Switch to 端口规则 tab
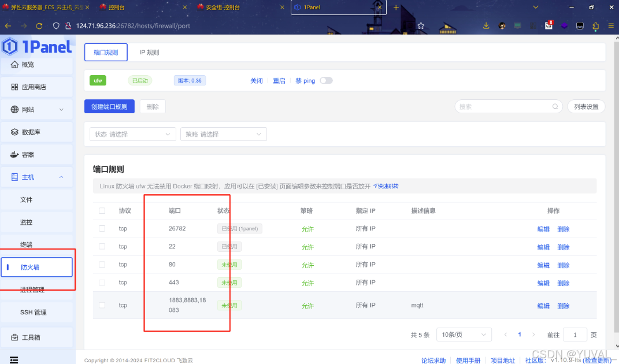This screenshot has width=619, height=364. click(106, 53)
